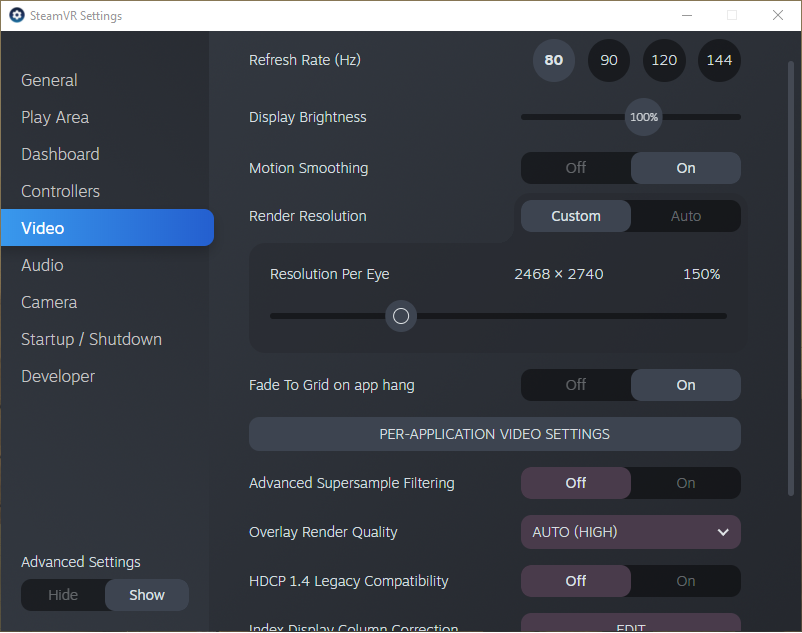Switch to Controllers settings
Screen dimensions: 802x633
tap(60, 191)
